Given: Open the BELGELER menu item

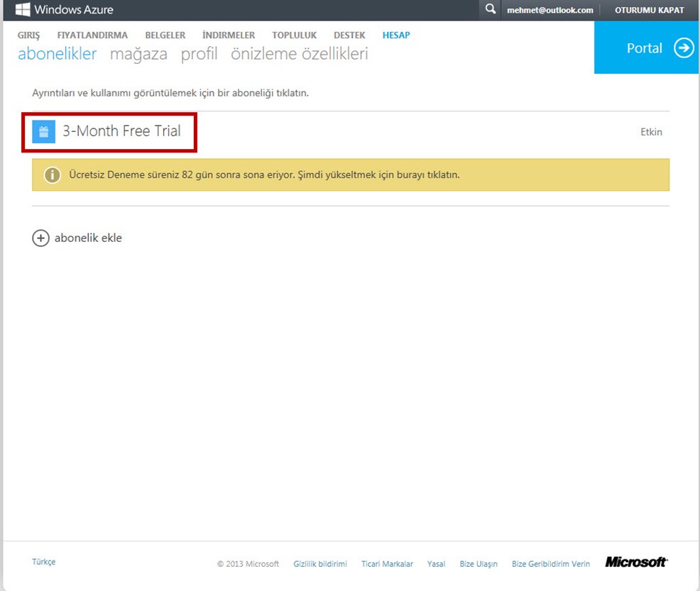Looking at the screenshot, I should pos(165,35).
